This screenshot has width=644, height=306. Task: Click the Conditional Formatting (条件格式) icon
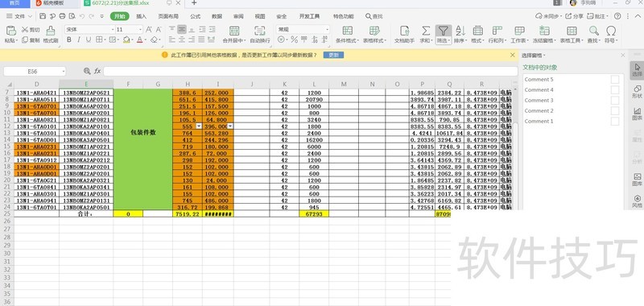[x=348, y=31]
